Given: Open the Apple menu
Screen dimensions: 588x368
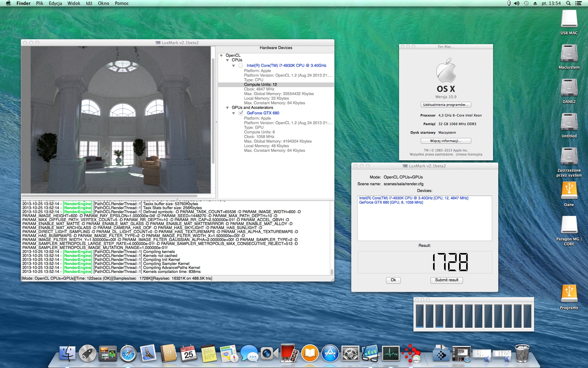Looking at the screenshot, I should [8, 3].
